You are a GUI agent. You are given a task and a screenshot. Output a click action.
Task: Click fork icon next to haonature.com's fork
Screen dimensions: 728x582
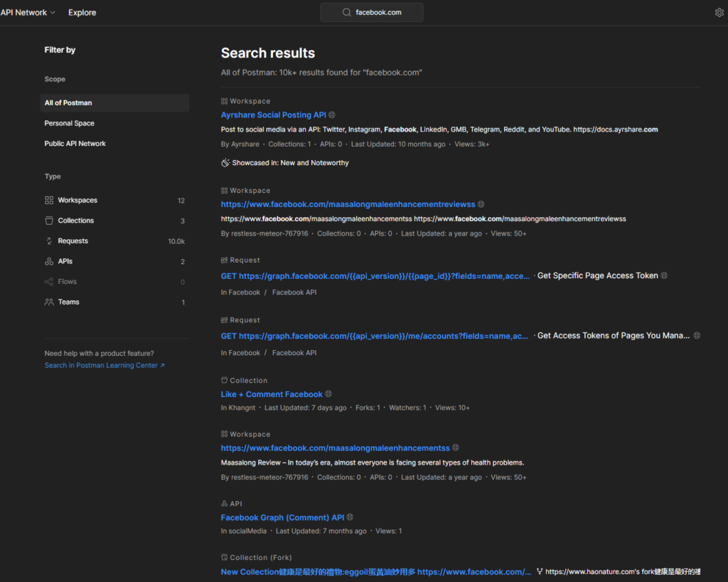point(540,571)
